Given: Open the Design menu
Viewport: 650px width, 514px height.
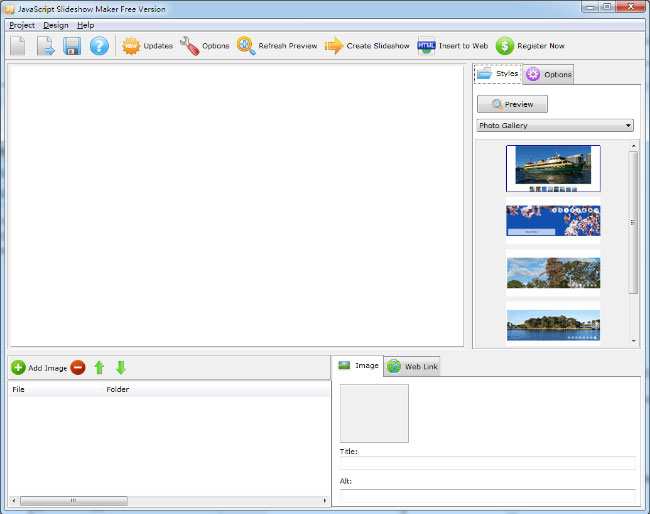Looking at the screenshot, I should 56,25.
